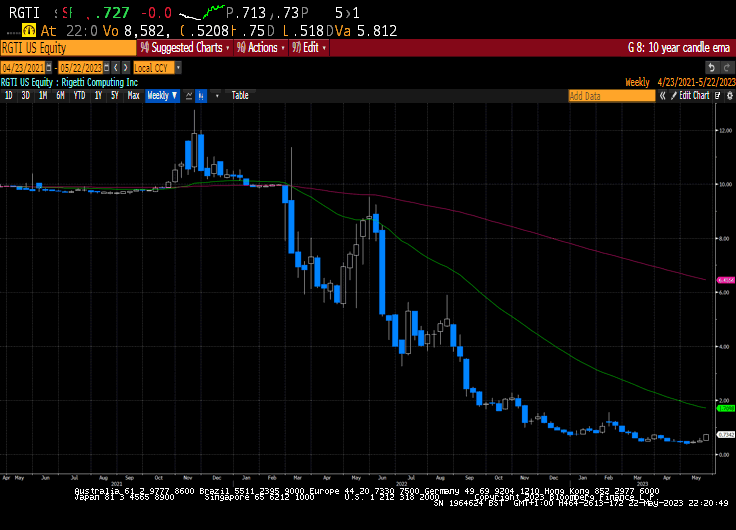Open chart settings gear icon
Screen dimensions: 736x530
tap(729, 96)
